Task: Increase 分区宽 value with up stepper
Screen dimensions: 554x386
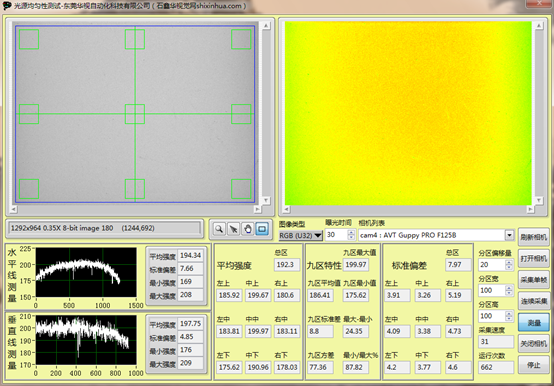Action: click(x=509, y=288)
